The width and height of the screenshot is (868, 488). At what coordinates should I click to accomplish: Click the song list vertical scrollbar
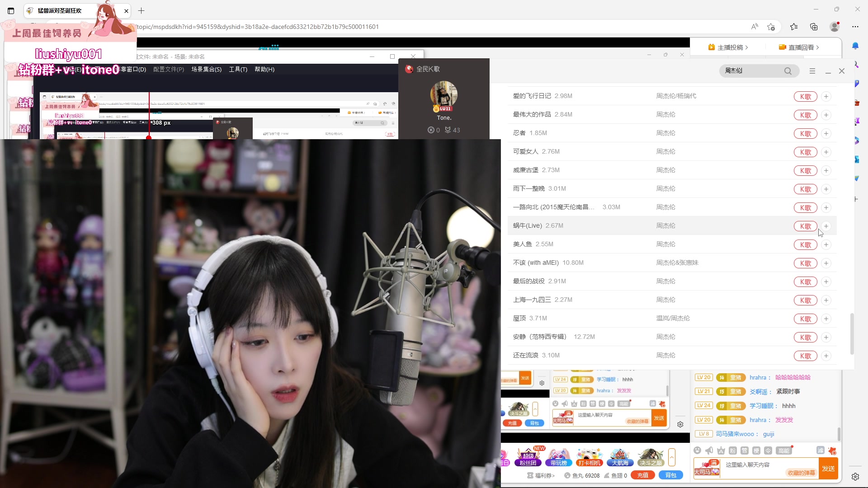pos(852,334)
